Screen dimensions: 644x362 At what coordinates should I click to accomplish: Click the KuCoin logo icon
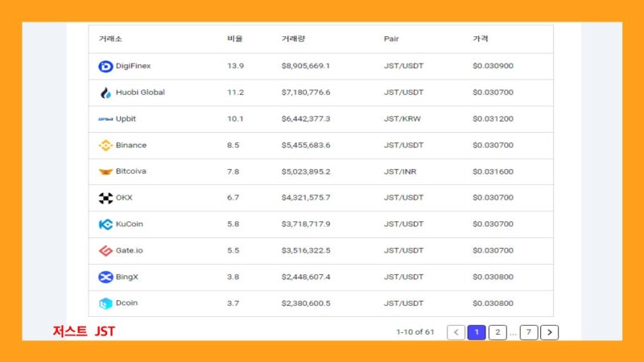pos(105,224)
